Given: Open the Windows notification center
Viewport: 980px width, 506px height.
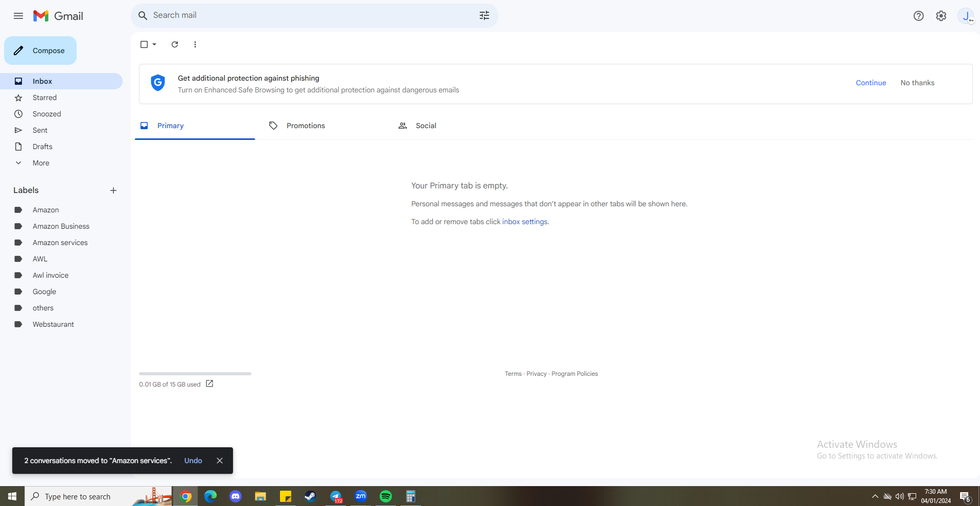Looking at the screenshot, I should 965,496.
